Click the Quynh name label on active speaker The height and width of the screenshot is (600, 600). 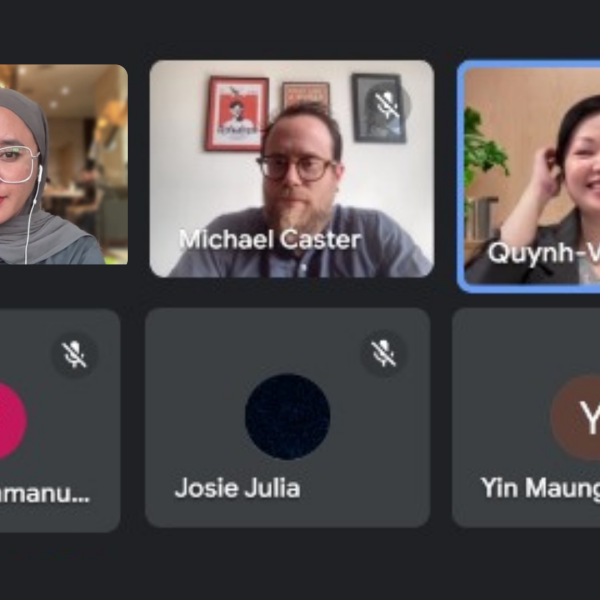[544, 253]
